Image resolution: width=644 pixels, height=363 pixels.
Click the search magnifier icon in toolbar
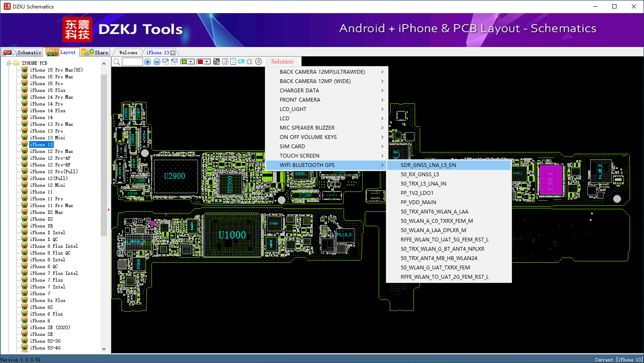pyautogui.click(x=117, y=62)
